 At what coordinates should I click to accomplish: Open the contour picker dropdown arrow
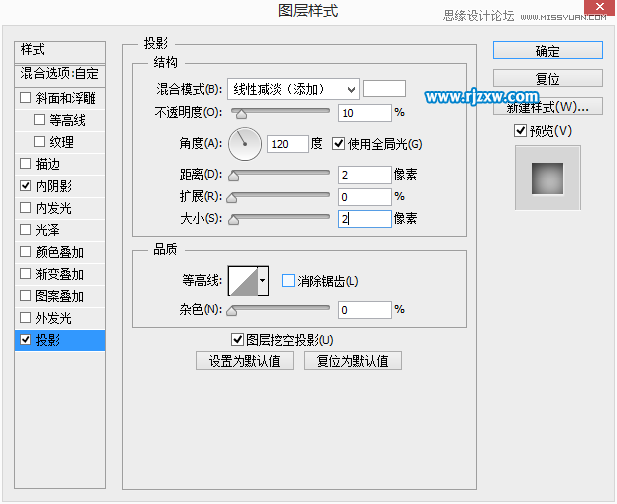point(263,281)
